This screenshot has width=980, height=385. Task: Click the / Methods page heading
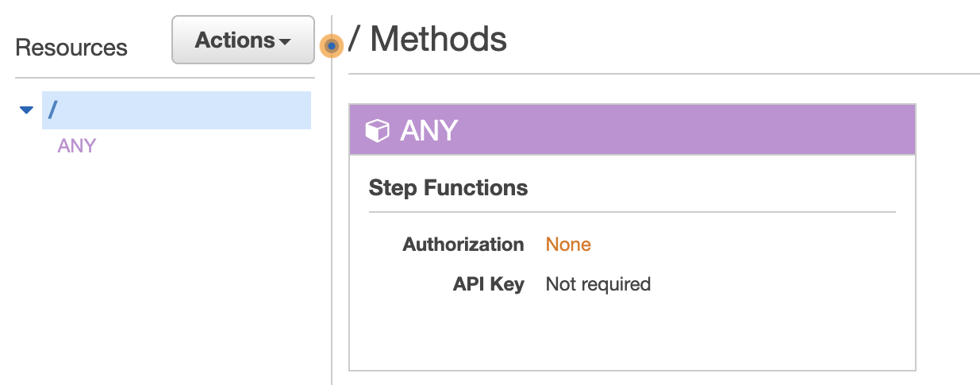coord(428,39)
